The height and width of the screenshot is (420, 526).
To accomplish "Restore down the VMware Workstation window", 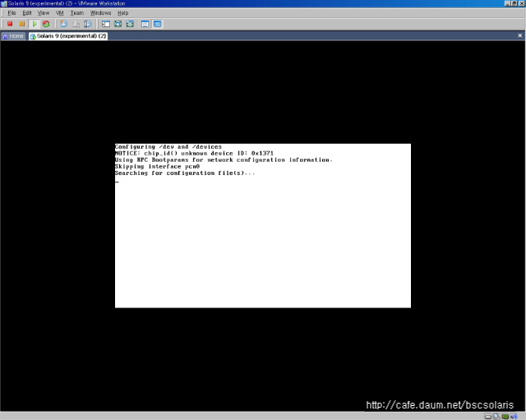I will tap(514, 3).
